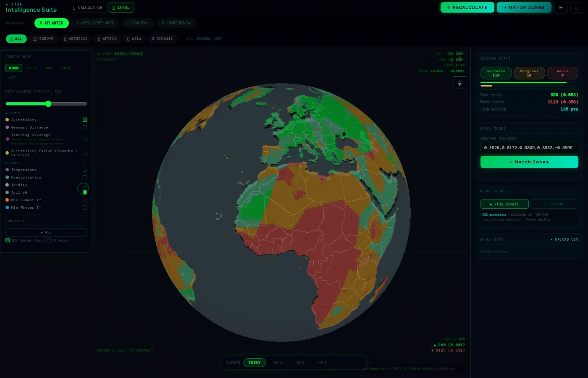
Task: Select the +1°C climate scenario
Action: click(278, 362)
